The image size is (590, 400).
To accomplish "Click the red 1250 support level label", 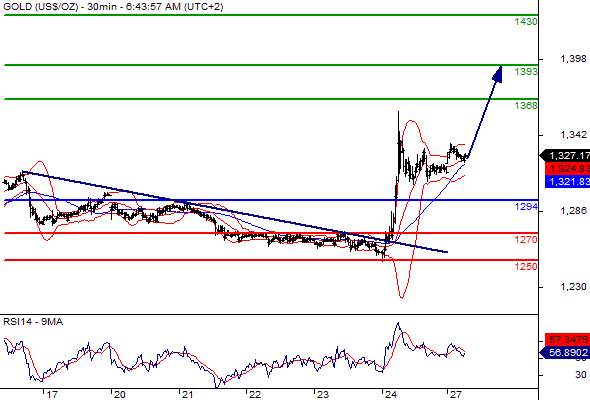I will (526, 267).
